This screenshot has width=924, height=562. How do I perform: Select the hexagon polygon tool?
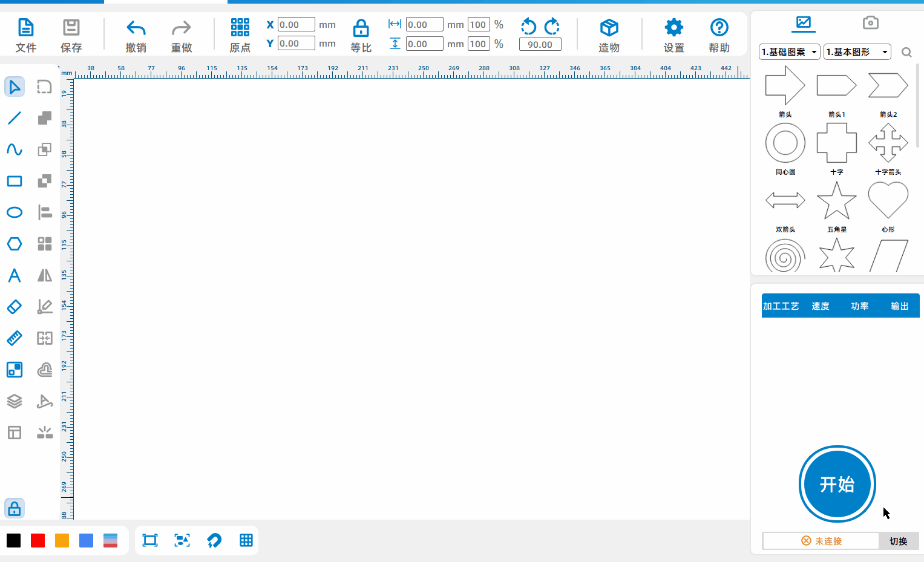[x=15, y=244]
